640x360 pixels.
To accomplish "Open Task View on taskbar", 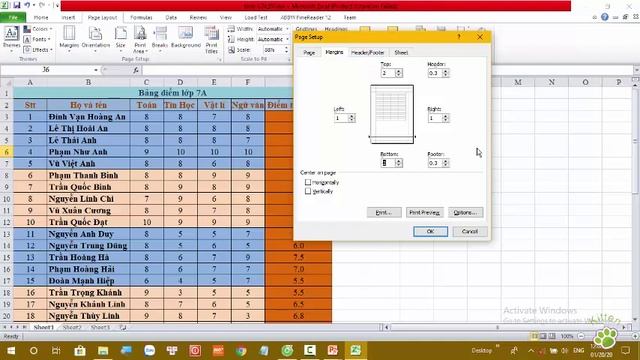I will click(56, 350).
